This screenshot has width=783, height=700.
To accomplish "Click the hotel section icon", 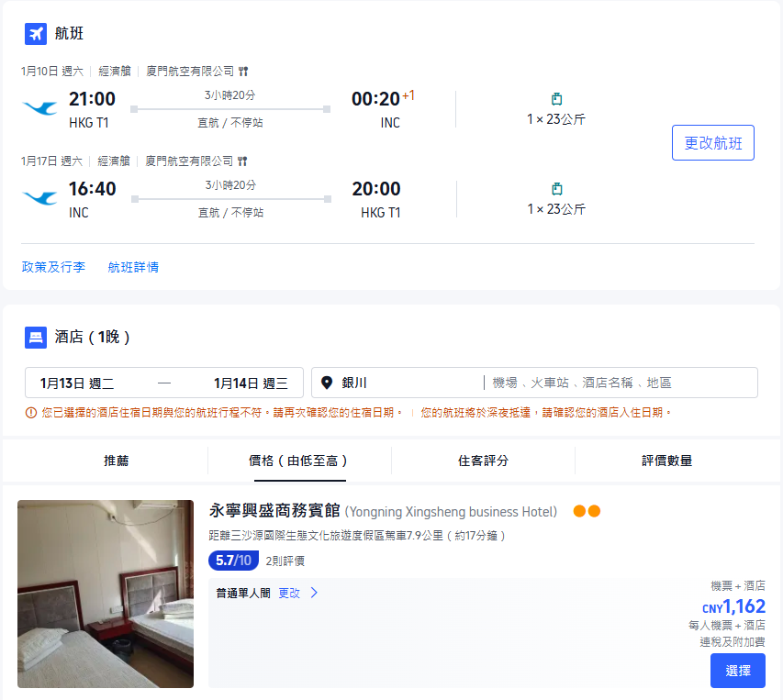I will coord(35,336).
